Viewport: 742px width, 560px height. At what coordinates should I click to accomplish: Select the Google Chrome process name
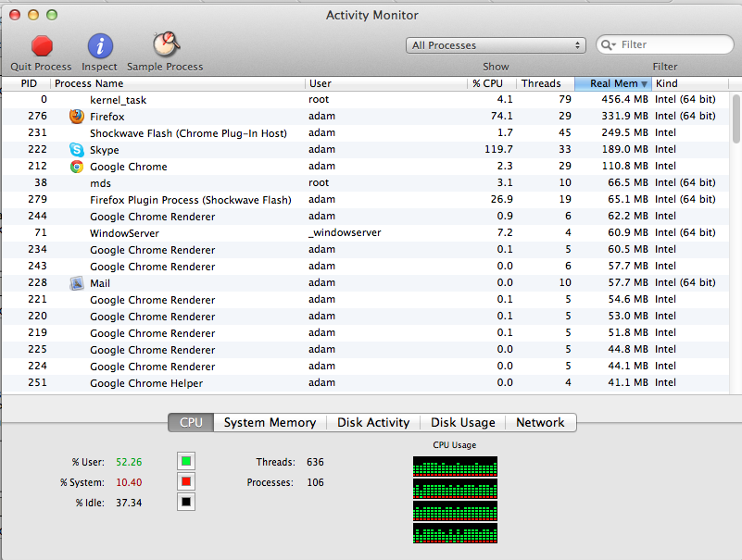pyautogui.click(x=128, y=167)
